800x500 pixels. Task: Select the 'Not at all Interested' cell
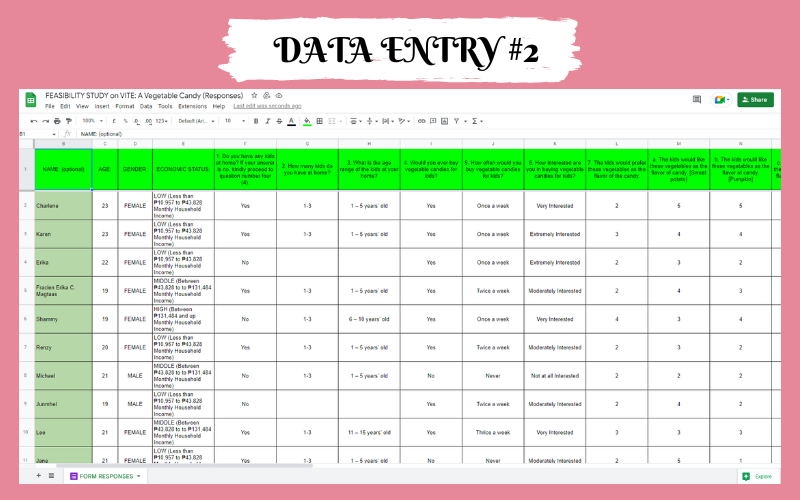tap(555, 376)
